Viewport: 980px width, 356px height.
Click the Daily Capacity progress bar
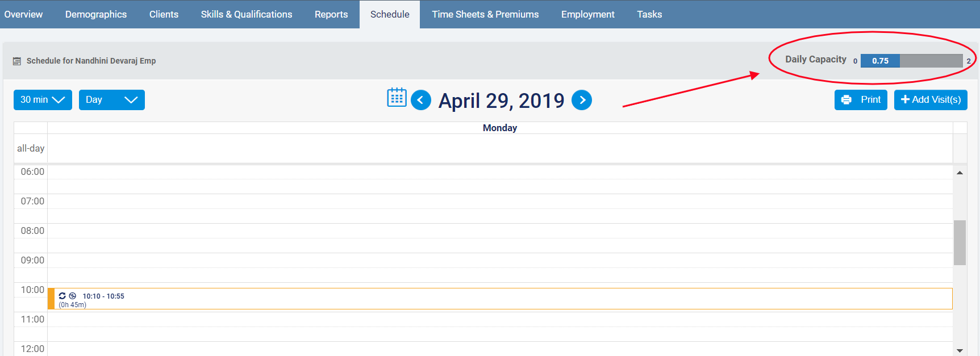[911, 61]
